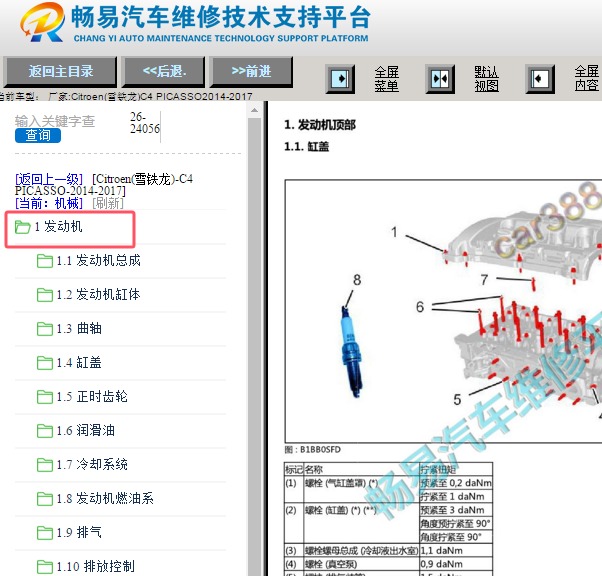
Task: Return to main directory with 返回主目录
Action: (60, 72)
